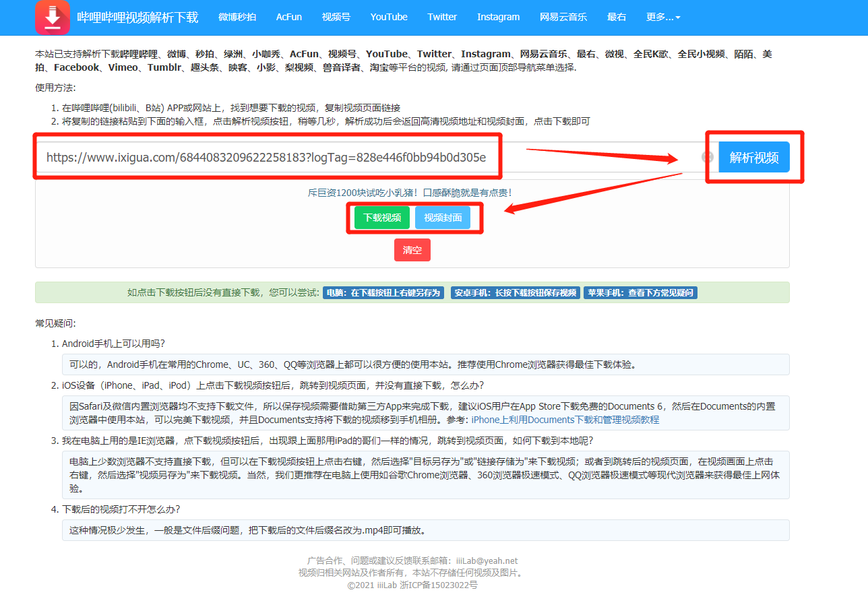Open the 哔哩哔哩视频解析下载 site title
Image resolution: width=868 pixels, height=609 pixels.
[138, 18]
